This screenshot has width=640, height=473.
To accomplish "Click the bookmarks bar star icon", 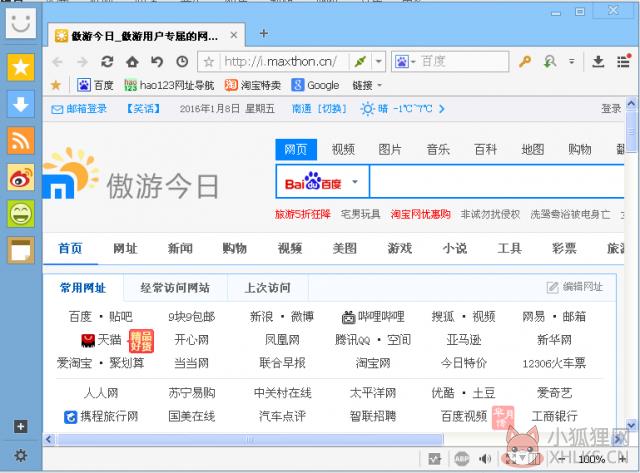I will (56, 85).
